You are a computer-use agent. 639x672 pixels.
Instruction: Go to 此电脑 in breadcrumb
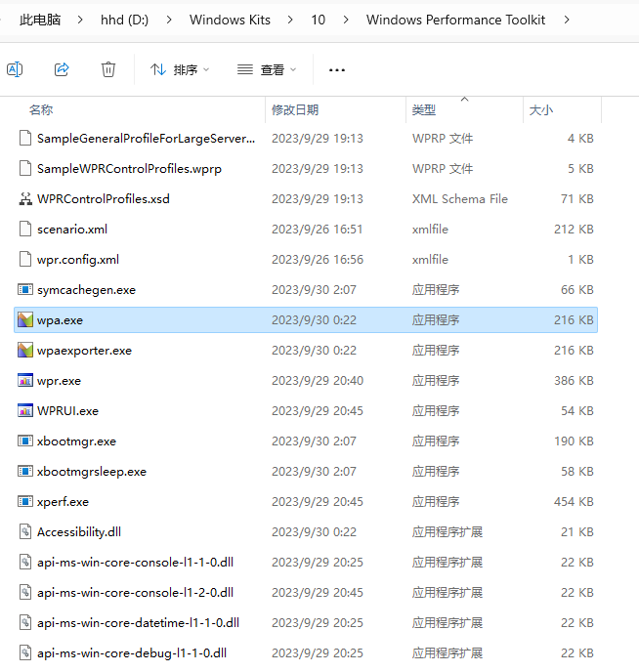[40, 20]
